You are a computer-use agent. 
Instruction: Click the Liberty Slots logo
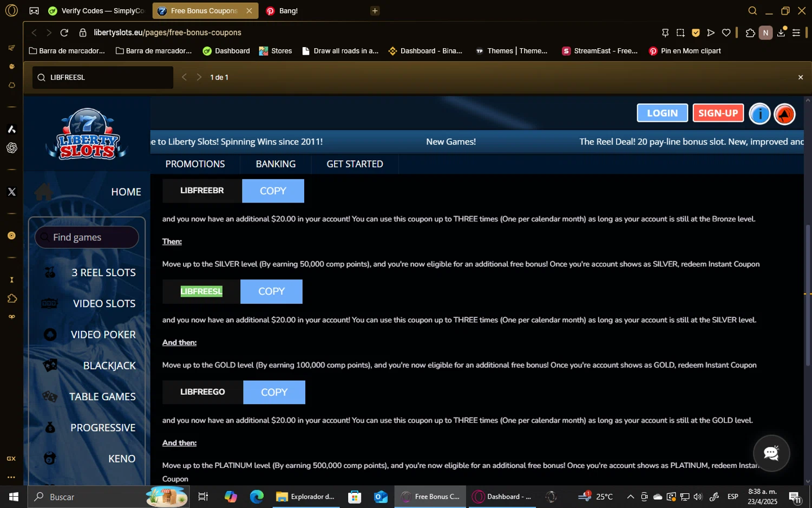(x=87, y=134)
